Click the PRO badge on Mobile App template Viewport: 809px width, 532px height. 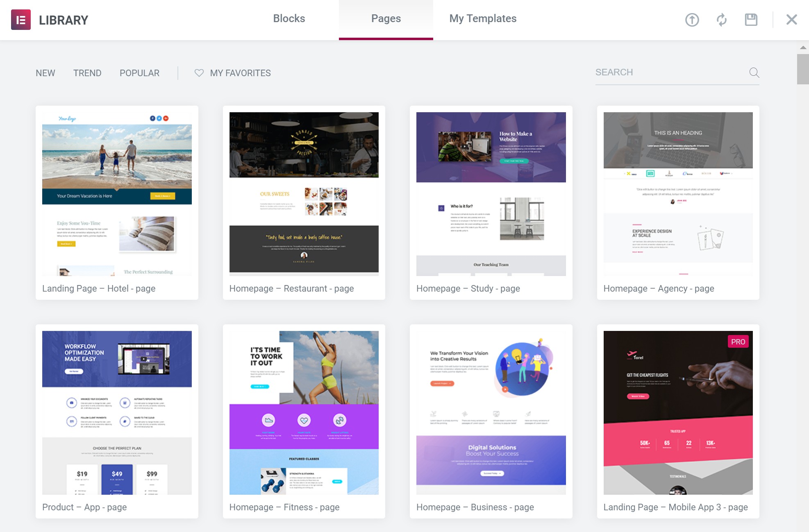point(738,342)
